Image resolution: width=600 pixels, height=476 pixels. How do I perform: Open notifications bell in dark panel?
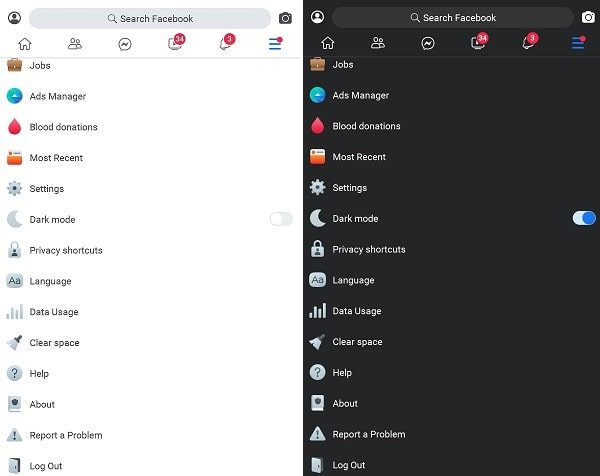pyautogui.click(x=529, y=41)
